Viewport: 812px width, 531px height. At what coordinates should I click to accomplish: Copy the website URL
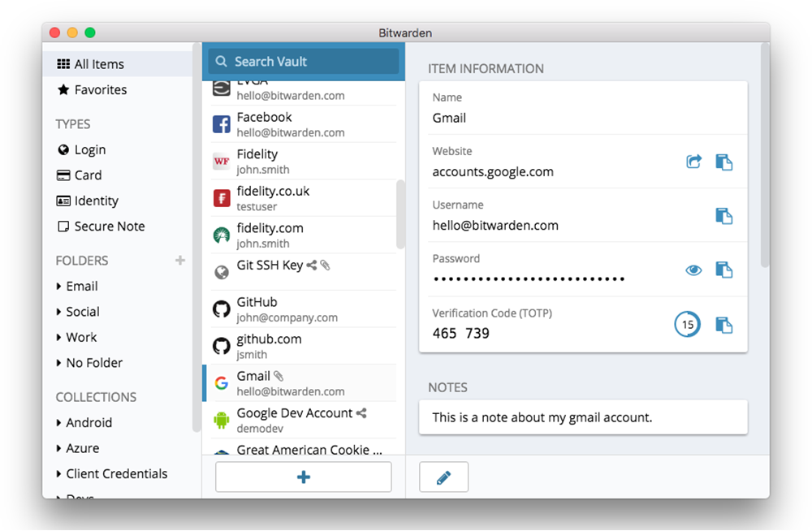(x=724, y=162)
